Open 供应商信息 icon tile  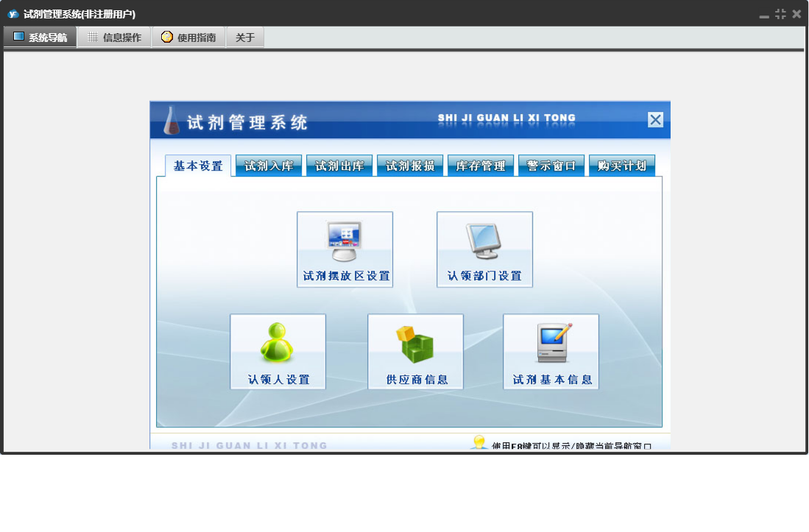click(415, 352)
